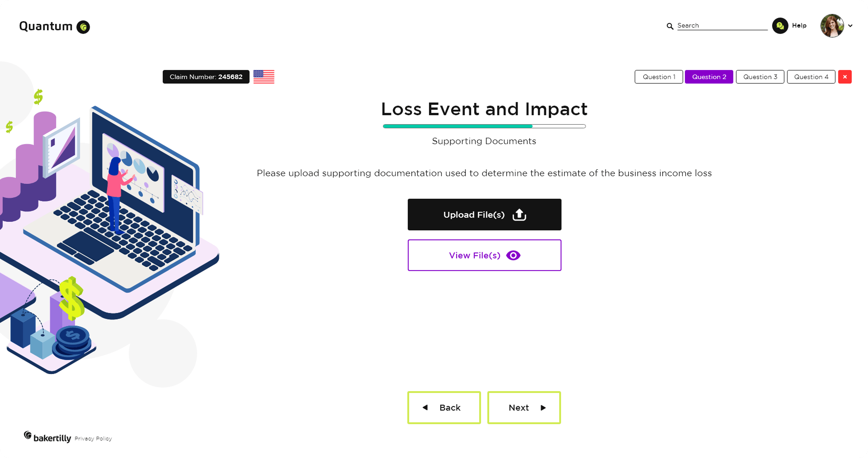
Task: Click the Back arrow icon
Action: click(425, 407)
